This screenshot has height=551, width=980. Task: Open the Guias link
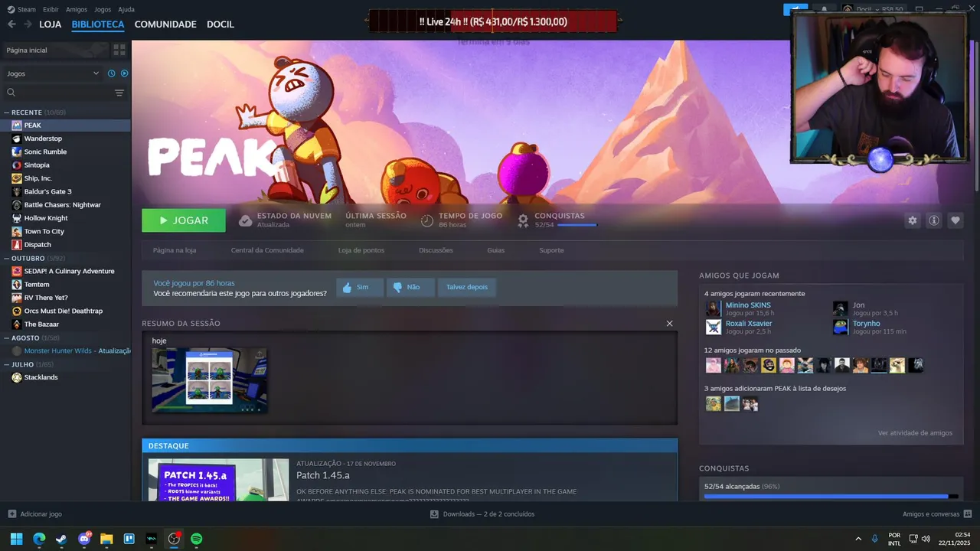tap(495, 250)
